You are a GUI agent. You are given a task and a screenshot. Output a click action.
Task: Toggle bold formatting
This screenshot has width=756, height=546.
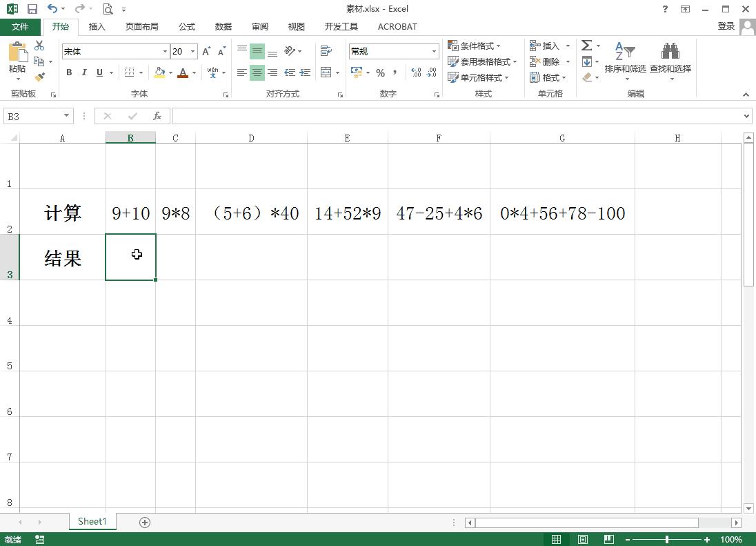coord(69,72)
